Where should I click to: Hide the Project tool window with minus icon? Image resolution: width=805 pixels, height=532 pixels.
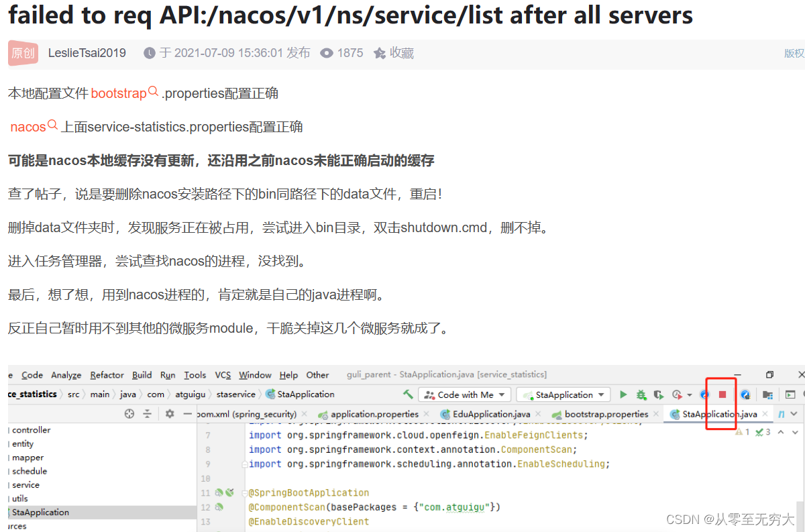click(x=186, y=413)
